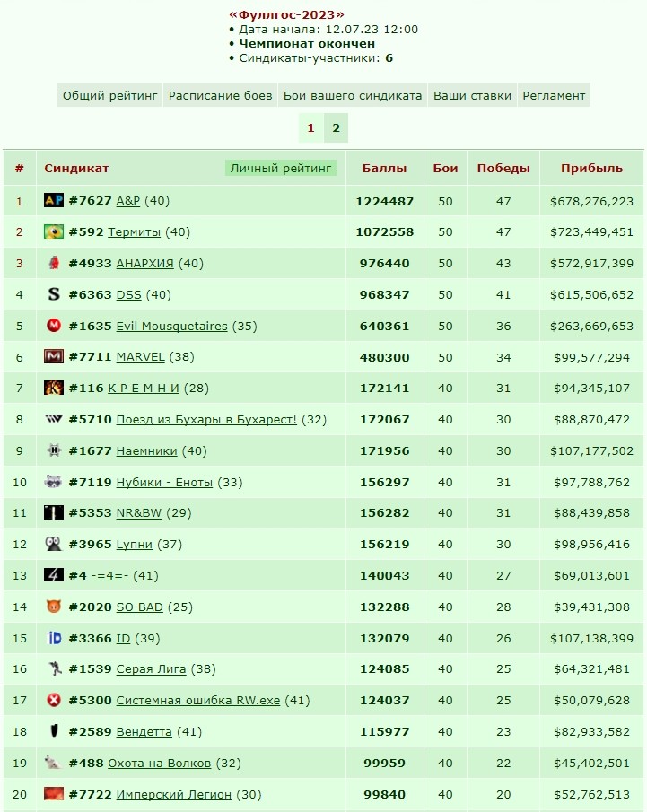Select page 1 of the rankings
The image size is (647, 812).
click(310, 128)
